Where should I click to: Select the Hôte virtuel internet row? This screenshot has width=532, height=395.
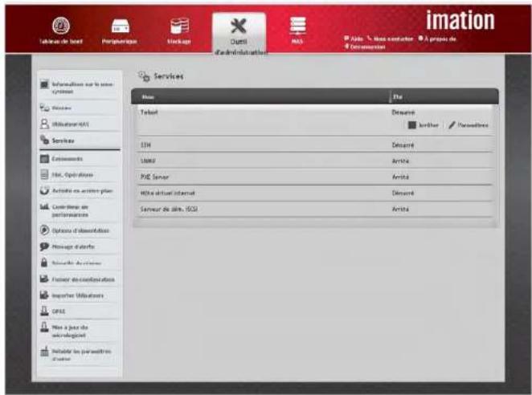pos(315,193)
